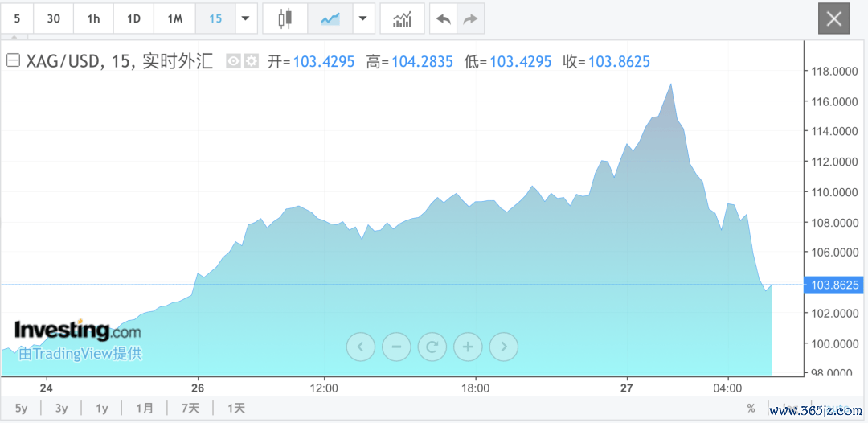Image resolution: width=868 pixels, height=423 pixels.
Task: Undo the last chart action
Action: (443, 18)
